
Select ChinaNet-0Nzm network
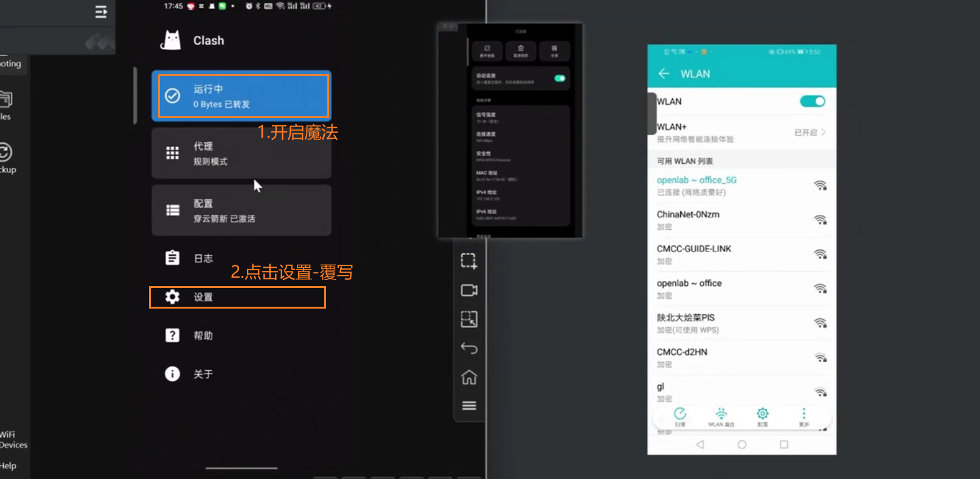[742, 220]
